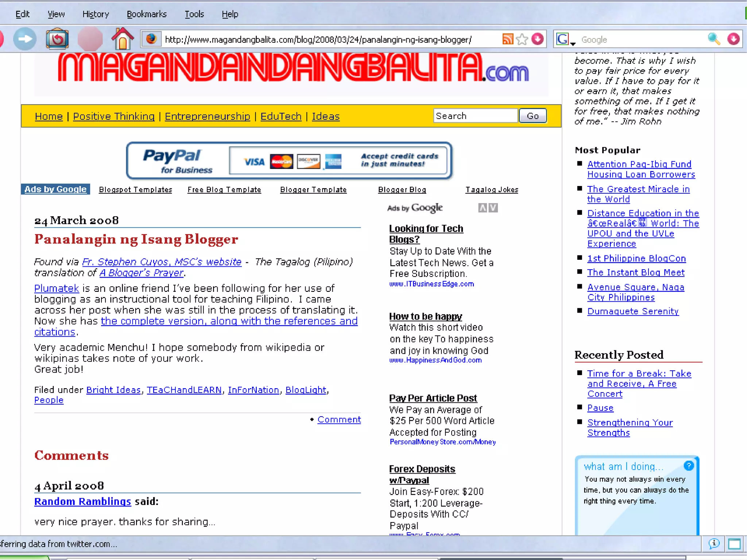The height and width of the screenshot is (560, 747).
Task: Reload the page with refresh icon
Action: pos(57,39)
